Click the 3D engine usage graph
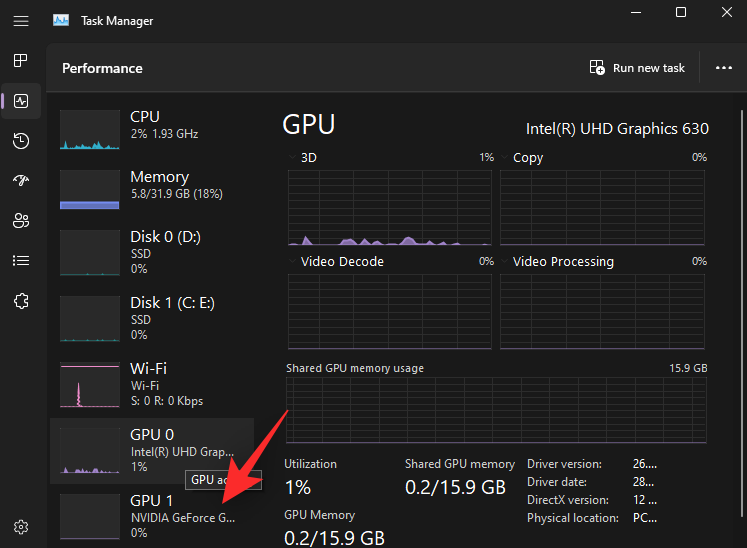747x548 pixels. [390, 208]
